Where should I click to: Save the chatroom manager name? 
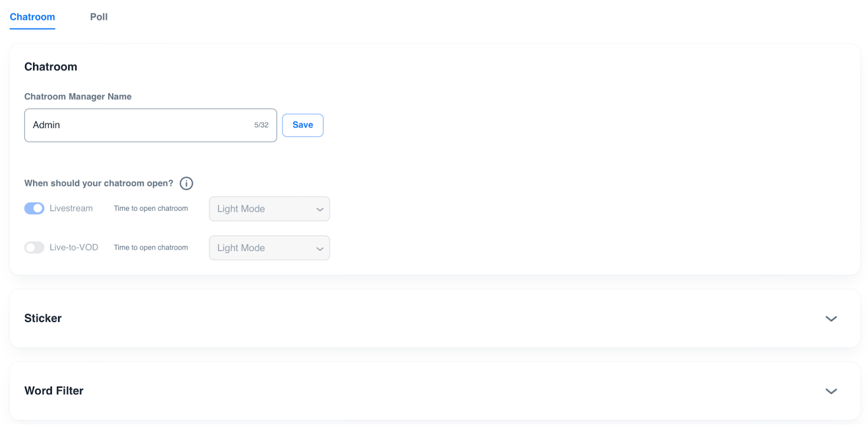tap(303, 125)
